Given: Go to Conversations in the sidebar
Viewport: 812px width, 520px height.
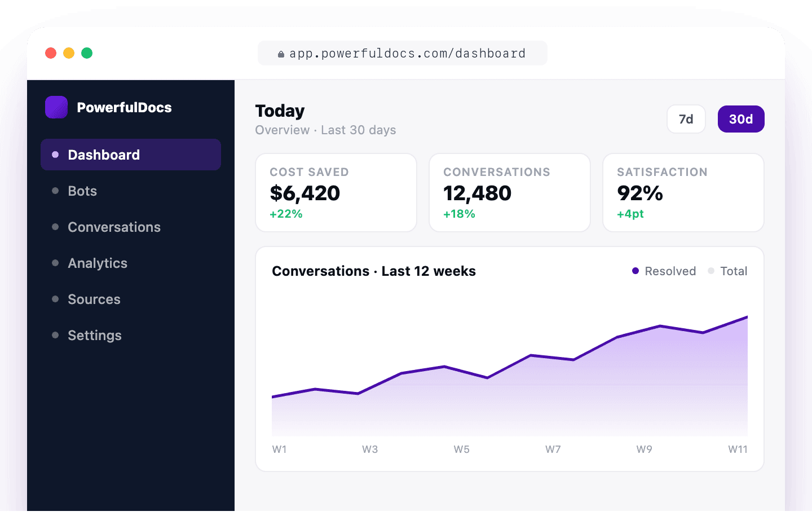Looking at the screenshot, I should (131, 227).
